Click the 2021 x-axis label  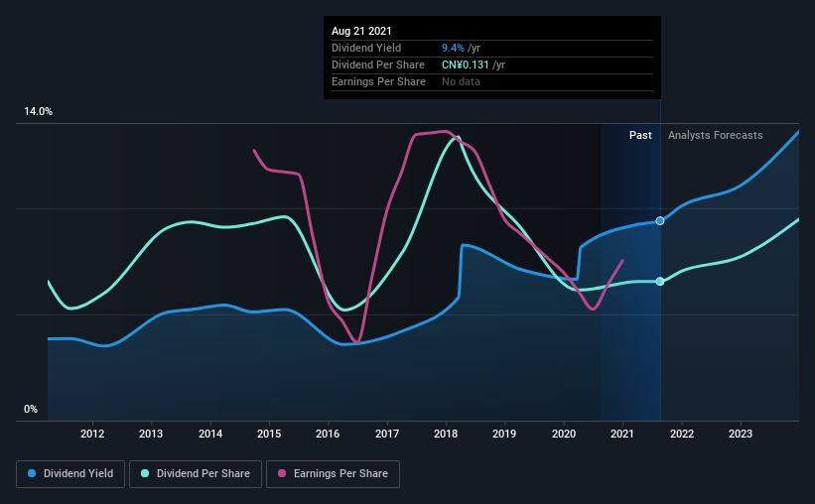click(622, 434)
